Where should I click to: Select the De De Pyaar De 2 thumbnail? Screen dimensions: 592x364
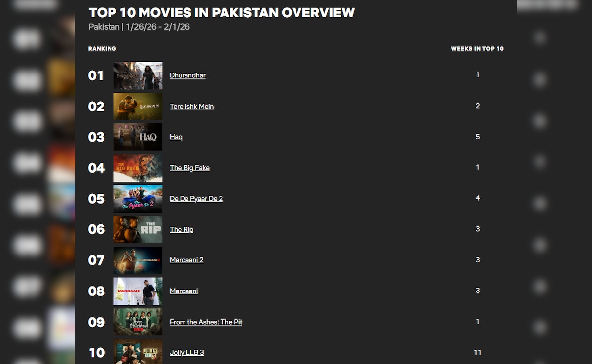point(138,198)
